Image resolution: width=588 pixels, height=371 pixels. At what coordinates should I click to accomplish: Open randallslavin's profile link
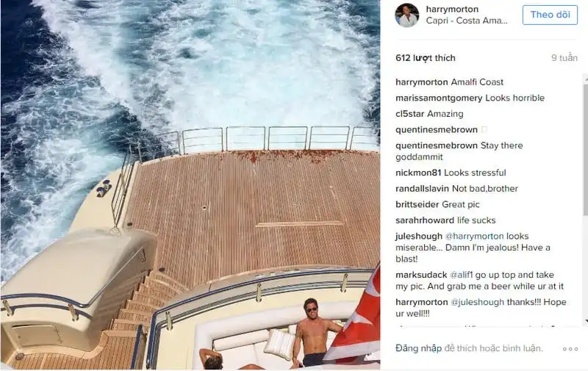422,189
